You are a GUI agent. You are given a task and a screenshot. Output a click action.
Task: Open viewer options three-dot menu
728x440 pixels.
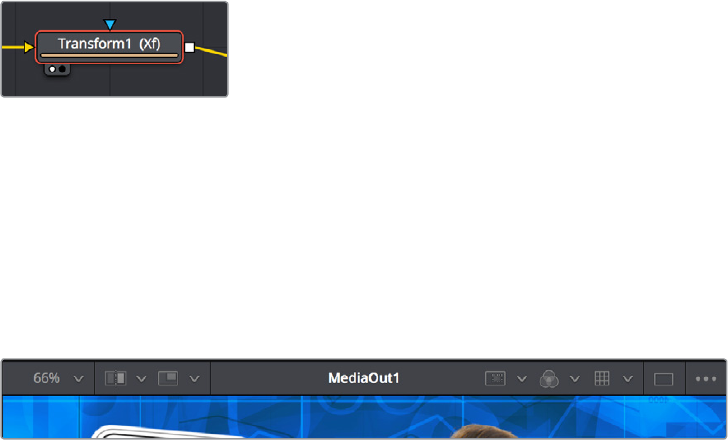click(x=706, y=379)
